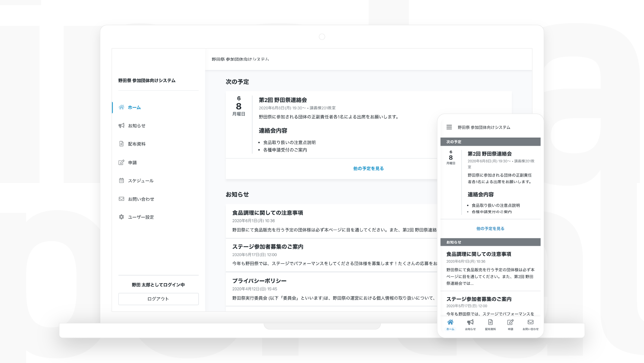Open the hamburger menu on mobile view
644x363 pixels.
[449, 127]
